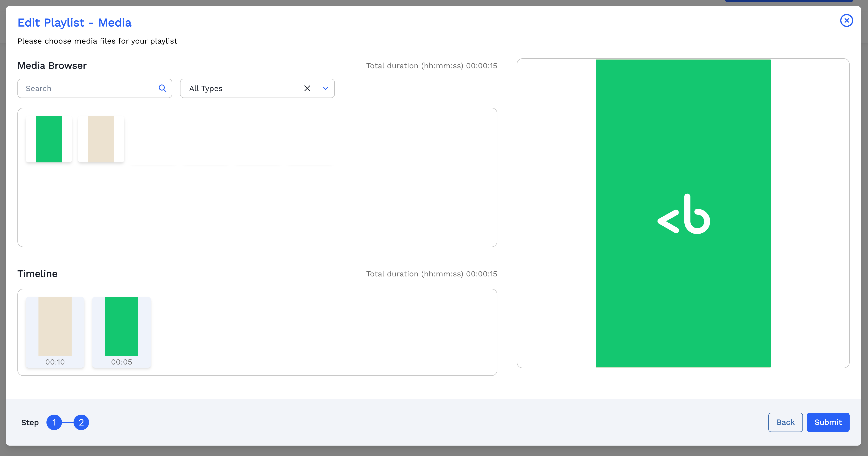Image resolution: width=868 pixels, height=456 pixels.
Task: Select green media thumbnail in Media Browser
Action: coord(49,139)
